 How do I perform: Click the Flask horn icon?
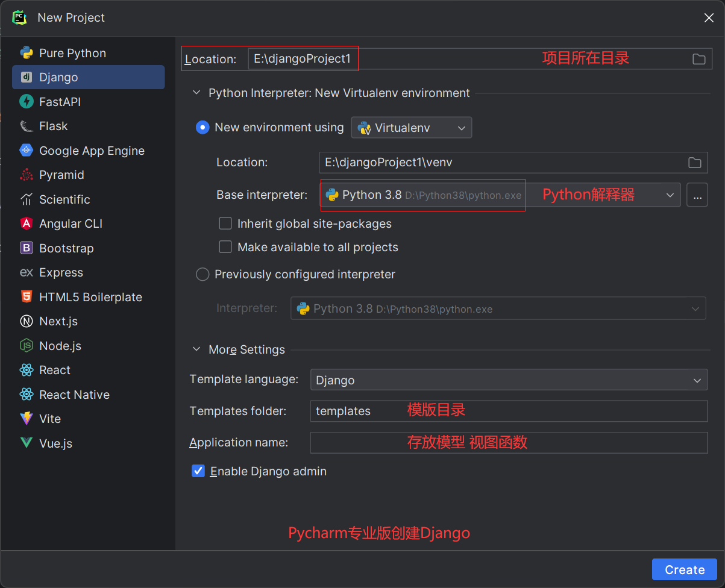tap(27, 126)
